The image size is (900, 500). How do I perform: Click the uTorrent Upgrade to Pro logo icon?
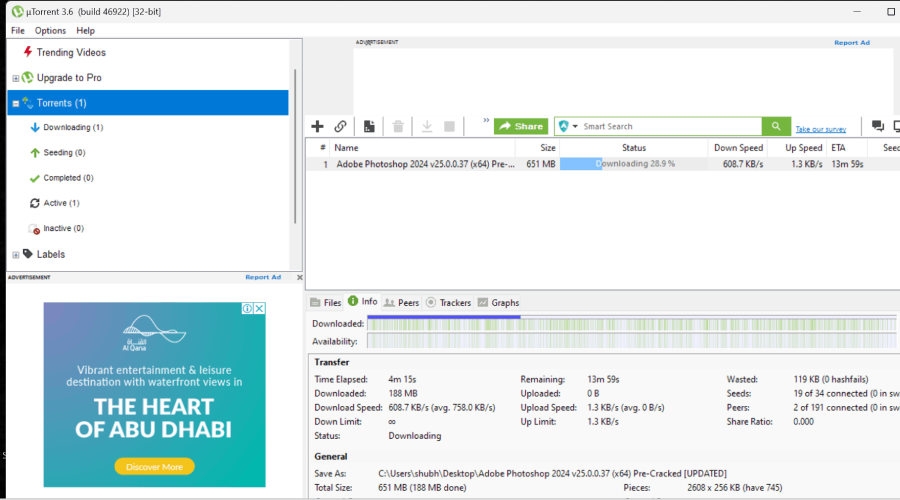click(x=28, y=77)
